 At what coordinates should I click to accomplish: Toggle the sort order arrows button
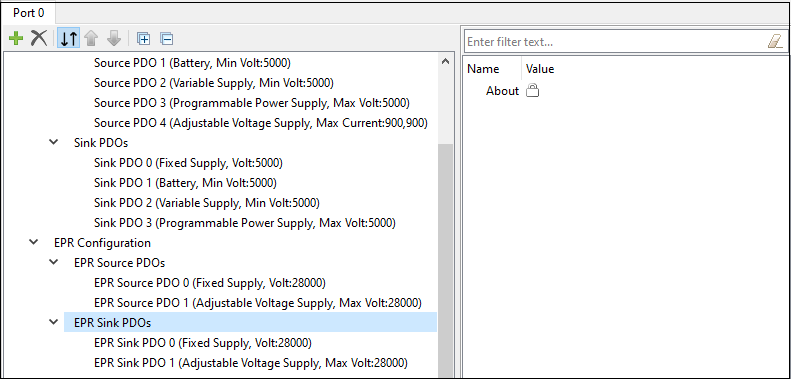[69, 38]
